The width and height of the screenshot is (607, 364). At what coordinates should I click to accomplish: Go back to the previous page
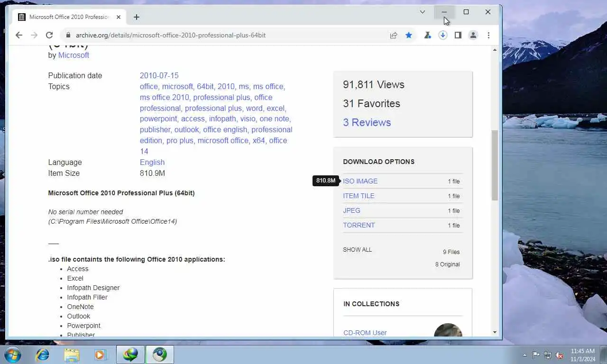(19, 35)
